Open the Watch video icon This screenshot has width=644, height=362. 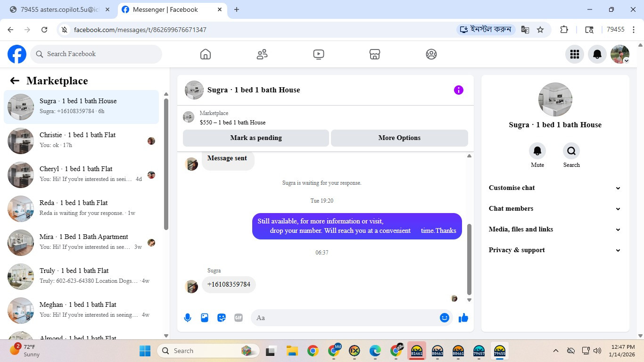click(x=319, y=54)
